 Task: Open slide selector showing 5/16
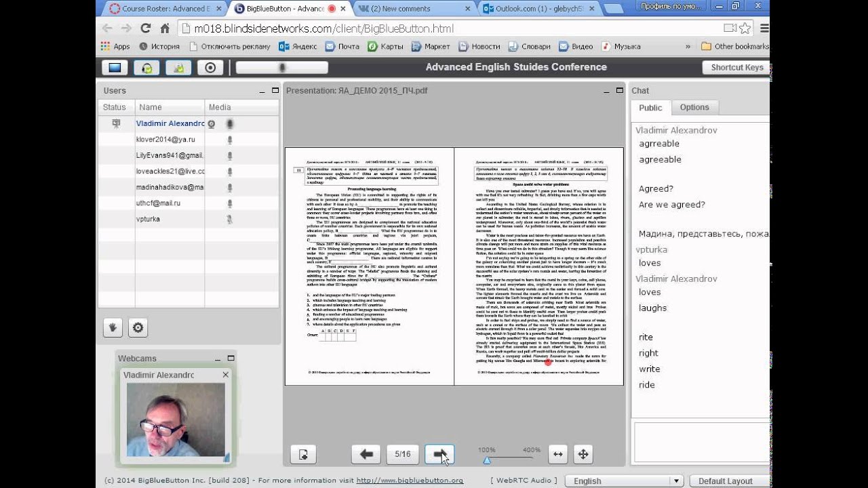403,454
